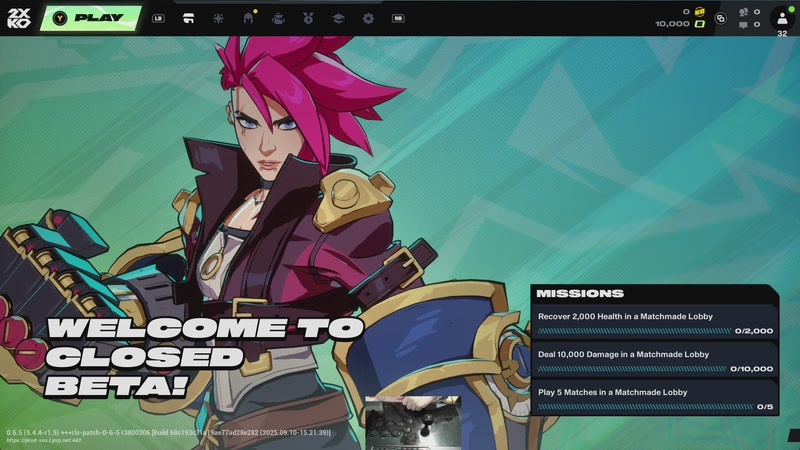Click the friends online count
Screen dimensions: 800x450
[x=757, y=12]
